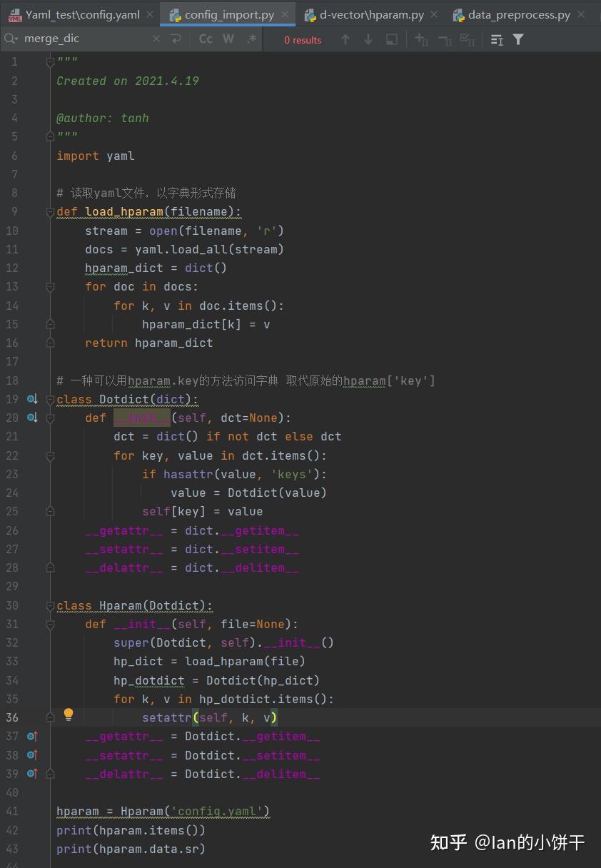The width and height of the screenshot is (601, 868).
Task: Clear the merge_dic search text with the X
Action: [156, 39]
